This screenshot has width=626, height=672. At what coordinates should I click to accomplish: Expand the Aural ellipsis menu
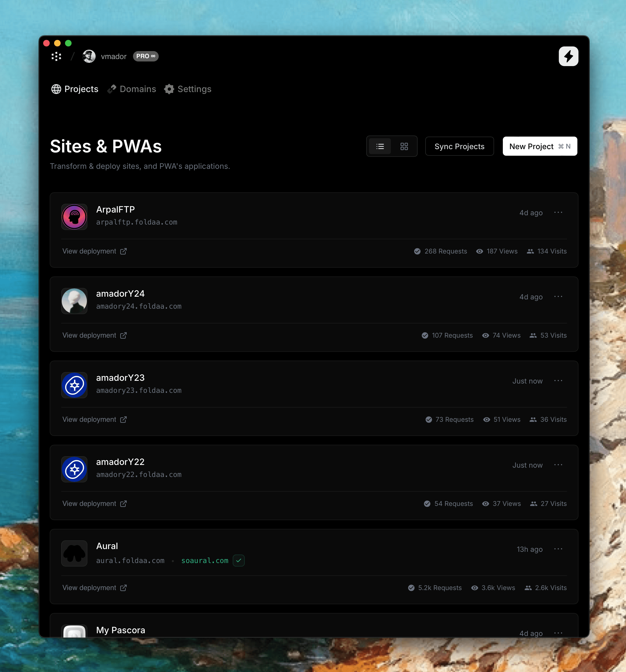558,549
